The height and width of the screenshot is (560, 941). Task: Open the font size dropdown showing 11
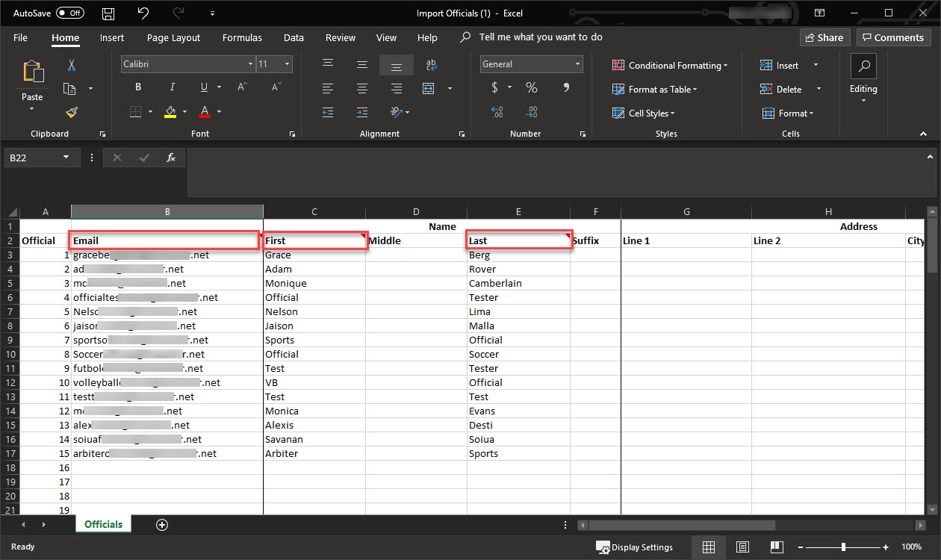pos(288,64)
